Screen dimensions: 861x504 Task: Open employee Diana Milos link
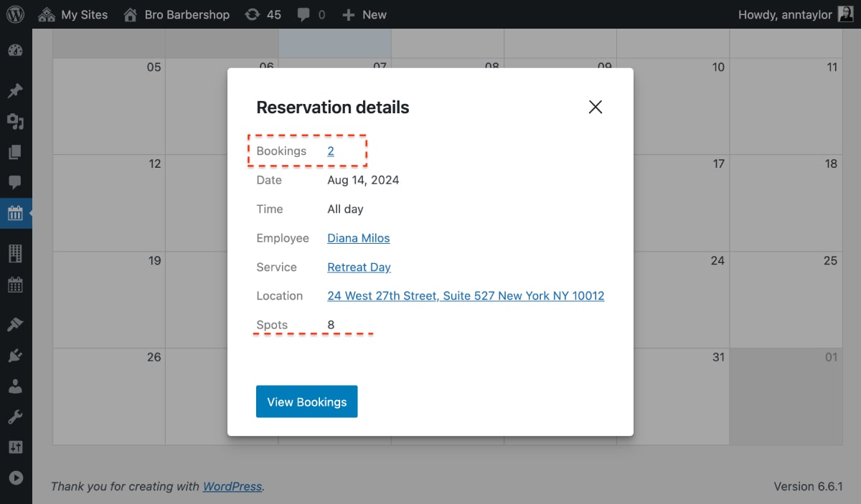(x=359, y=238)
